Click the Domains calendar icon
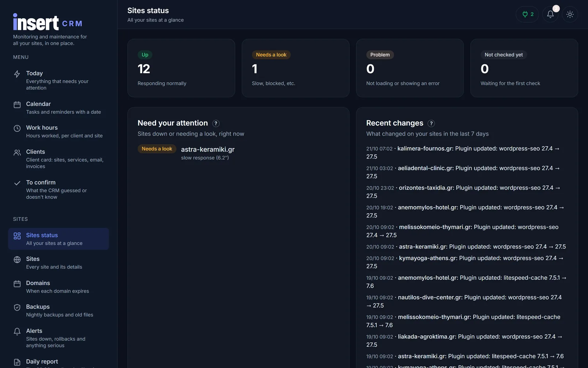Viewport: 588px width, 368px height. point(17,284)
